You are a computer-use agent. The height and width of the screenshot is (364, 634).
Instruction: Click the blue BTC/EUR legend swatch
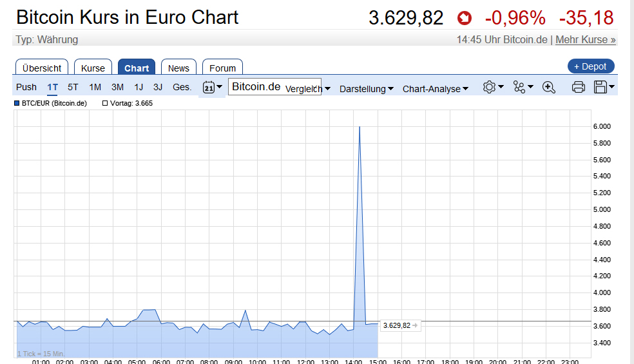pos(17,103)
